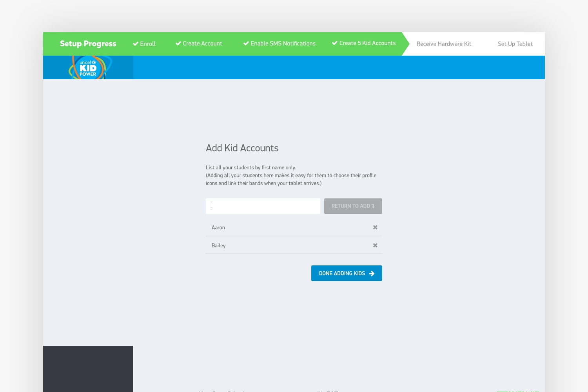The height and width of the screenshot is (392, 588).
Task: Click the UNICEF Kid Power logo
Action: tap(90, 67)
